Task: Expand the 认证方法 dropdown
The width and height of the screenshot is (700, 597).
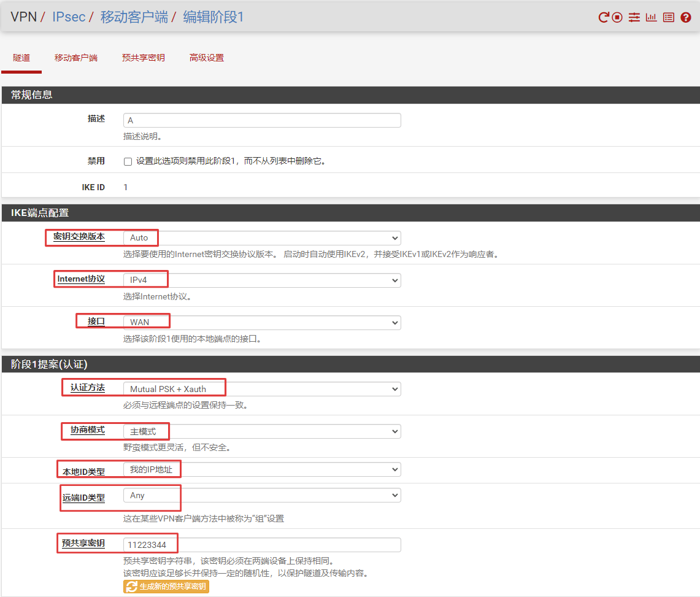Action: click(x=262, y=389)
